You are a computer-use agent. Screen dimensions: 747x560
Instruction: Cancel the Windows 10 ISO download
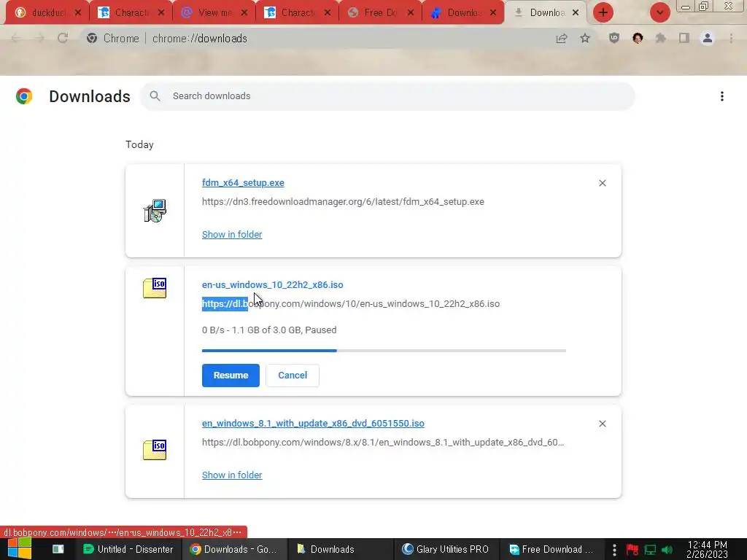pos(293,376)
